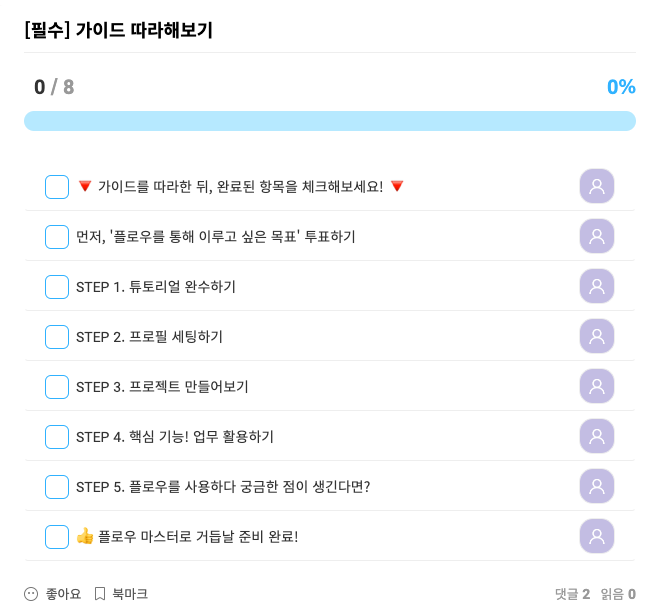Viewport: 658px width, 616px height.
Task: Click assignee icon for 투표하기 row
Action: coord(597,236)
